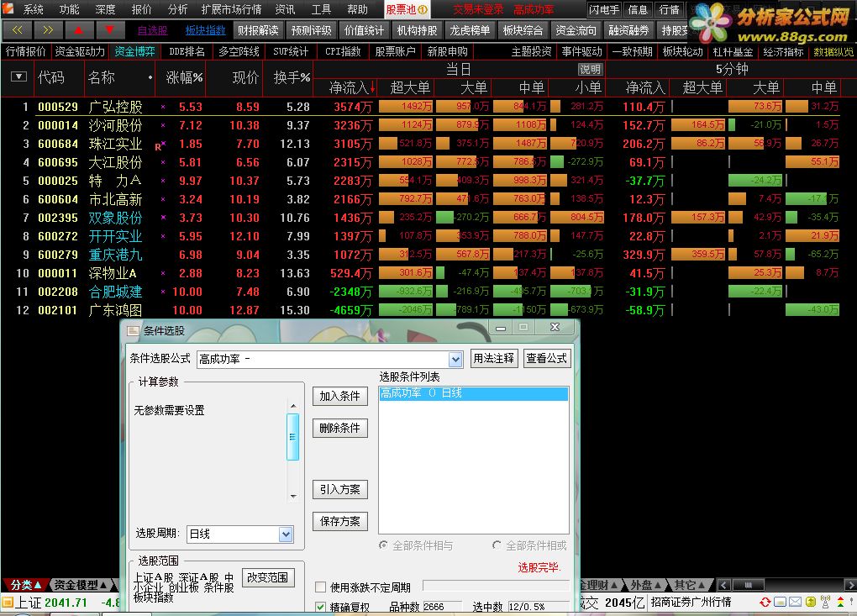857x616 pixels.
Task: Click the 选中数 field showing 12/0.5%
Action: tap(539, 607)
